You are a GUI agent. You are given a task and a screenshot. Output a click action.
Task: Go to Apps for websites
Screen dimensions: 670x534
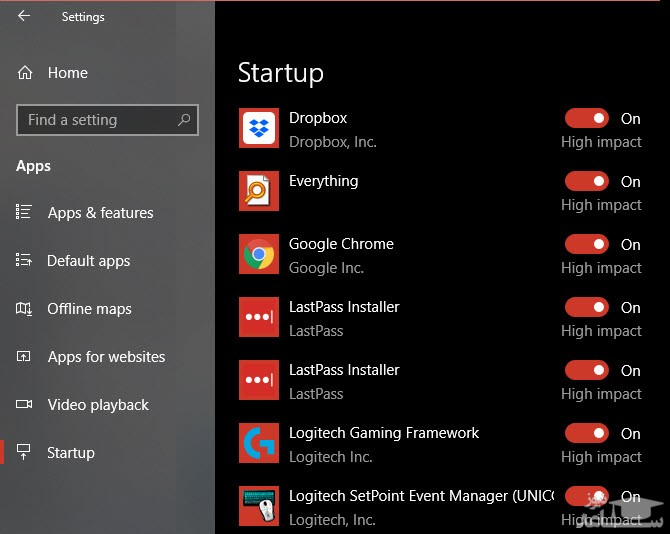(x=106, y=357)
